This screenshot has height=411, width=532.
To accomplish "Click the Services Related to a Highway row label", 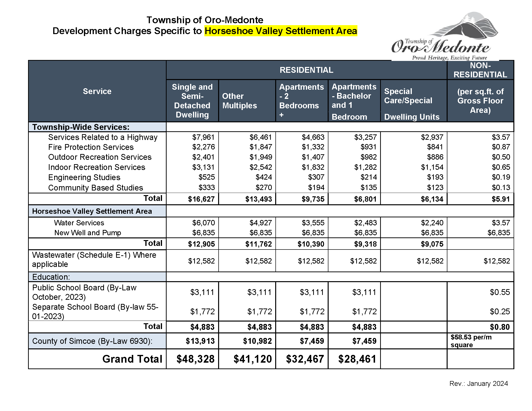I will coord(103,137).
